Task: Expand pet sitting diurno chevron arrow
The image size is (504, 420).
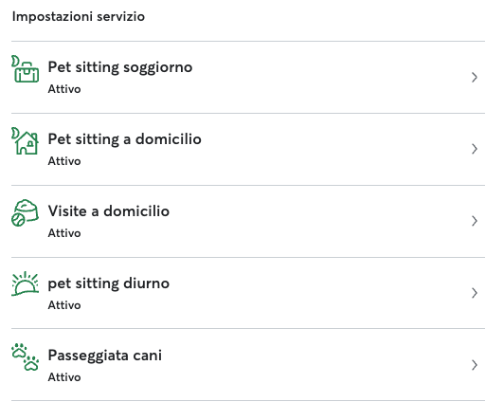Action: pyautogui.click(x=474, y=293)
